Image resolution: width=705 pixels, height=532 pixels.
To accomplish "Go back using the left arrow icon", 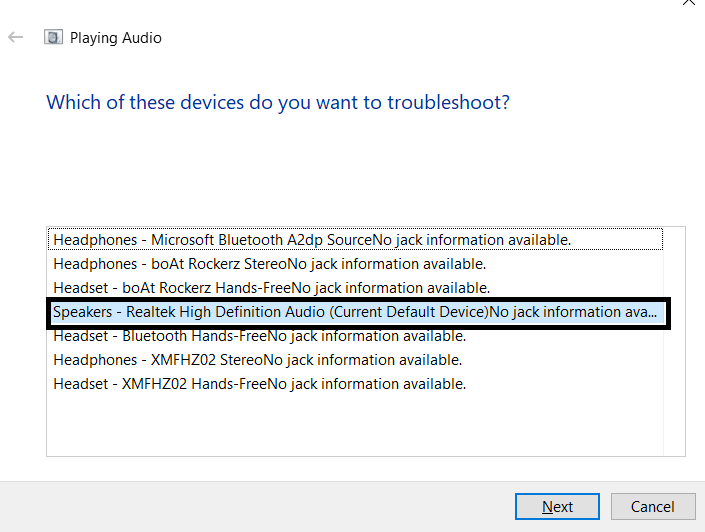I will click(x=15, y=37).
